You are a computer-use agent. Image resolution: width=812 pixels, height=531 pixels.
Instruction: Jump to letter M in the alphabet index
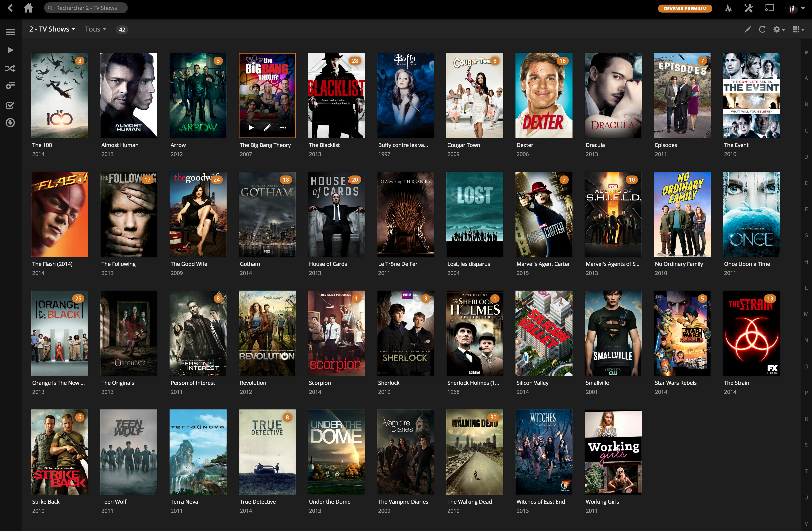[x=806, y=314]
